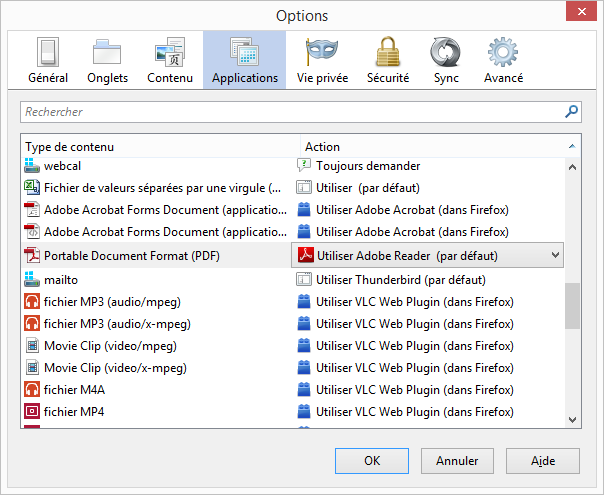Sort by the Action column header

pos(430,147)
